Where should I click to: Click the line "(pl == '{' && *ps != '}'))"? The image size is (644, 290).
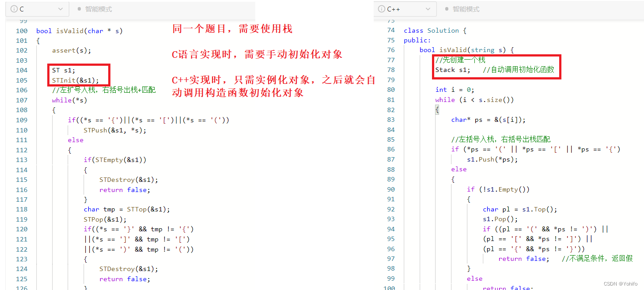[x=534, y=249]
